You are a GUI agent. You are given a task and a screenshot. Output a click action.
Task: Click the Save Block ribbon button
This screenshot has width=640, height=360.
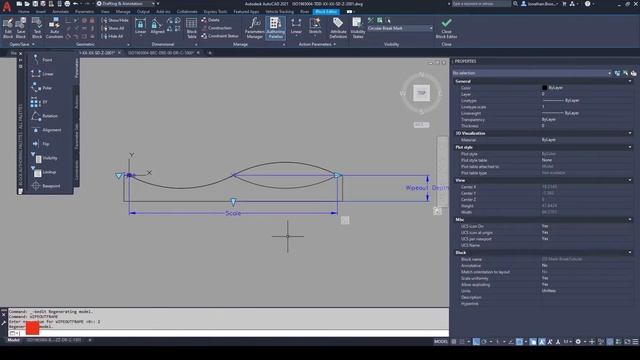[x=21, y=28]
